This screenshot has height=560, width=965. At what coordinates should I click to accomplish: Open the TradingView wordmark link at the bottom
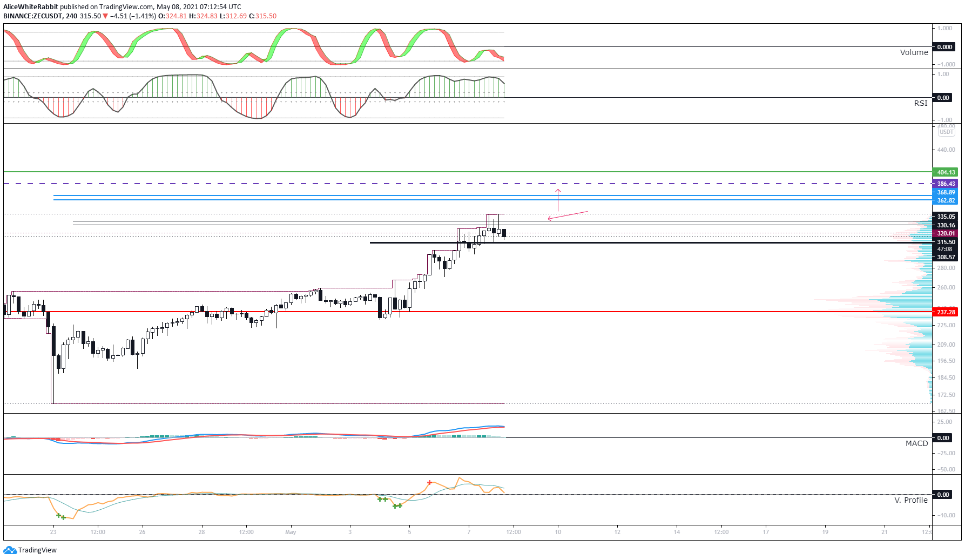37,550
